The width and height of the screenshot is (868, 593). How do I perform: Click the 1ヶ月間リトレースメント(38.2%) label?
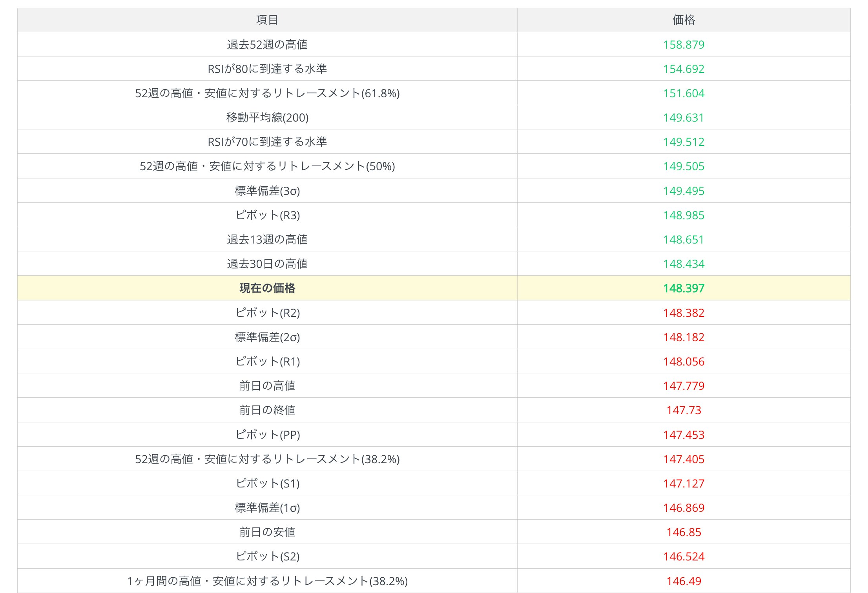pyautogui.click(x=267, y=580)
